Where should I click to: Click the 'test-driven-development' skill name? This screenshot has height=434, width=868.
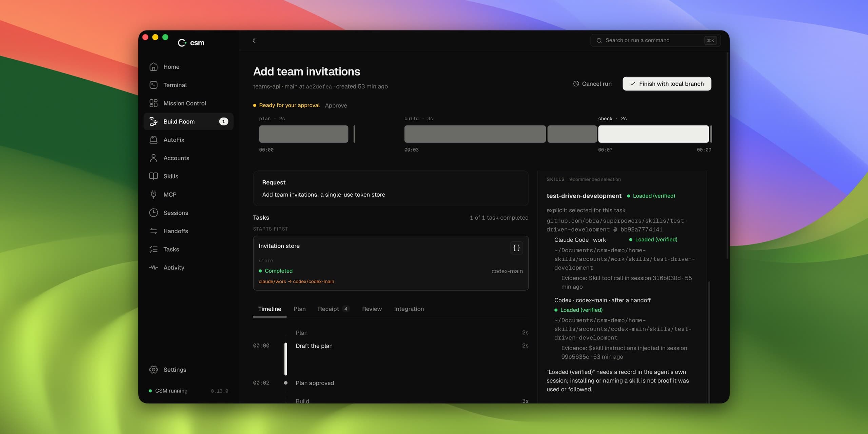coord(584,196)
